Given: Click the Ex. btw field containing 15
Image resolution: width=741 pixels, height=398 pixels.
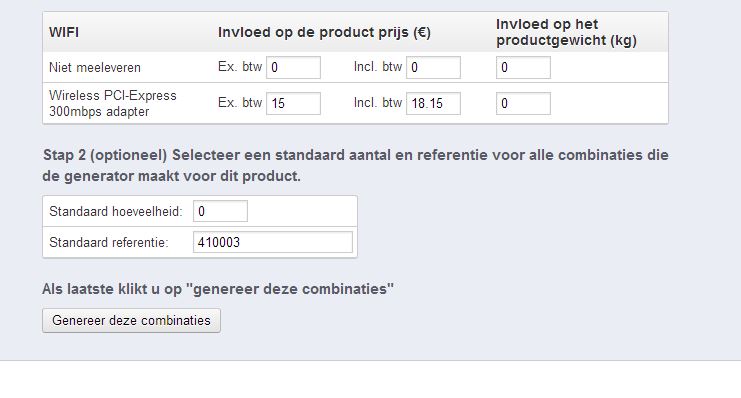Looking at the screenshot, I should (293, 104).
